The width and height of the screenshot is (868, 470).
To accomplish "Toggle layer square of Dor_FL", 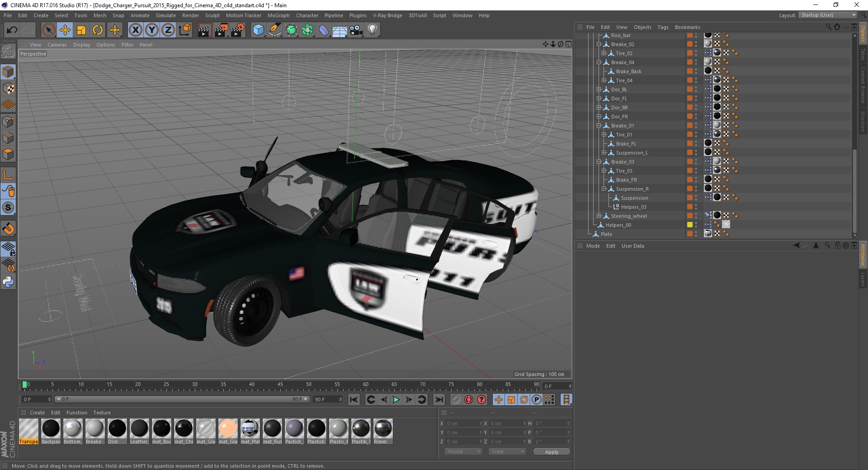I will click(690, 98).
